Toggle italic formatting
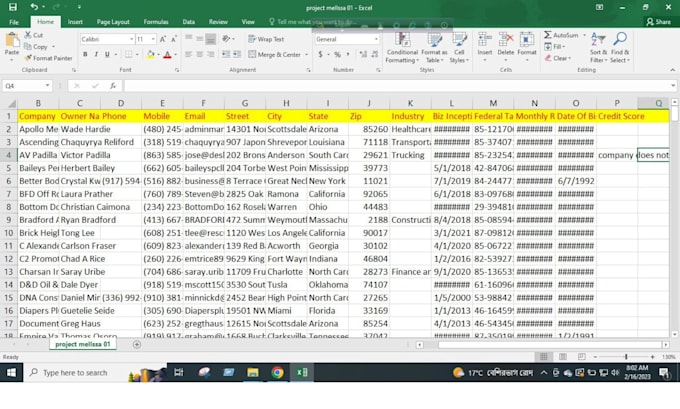The image size is (680, 409). [96, 55]
